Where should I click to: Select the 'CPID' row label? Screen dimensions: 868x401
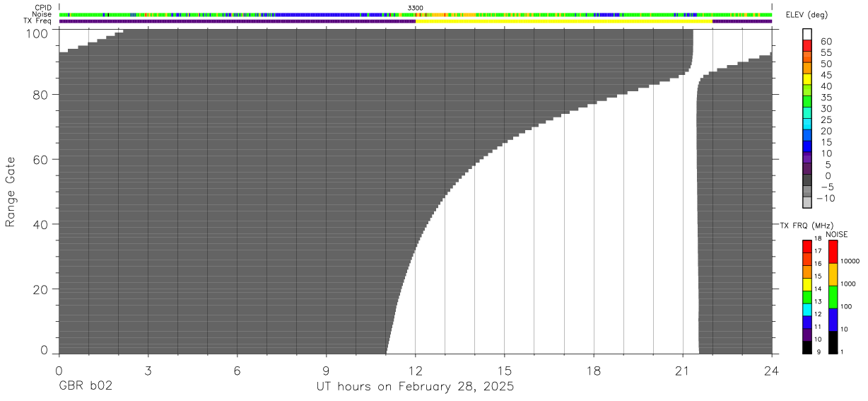(x=44, y=8)
